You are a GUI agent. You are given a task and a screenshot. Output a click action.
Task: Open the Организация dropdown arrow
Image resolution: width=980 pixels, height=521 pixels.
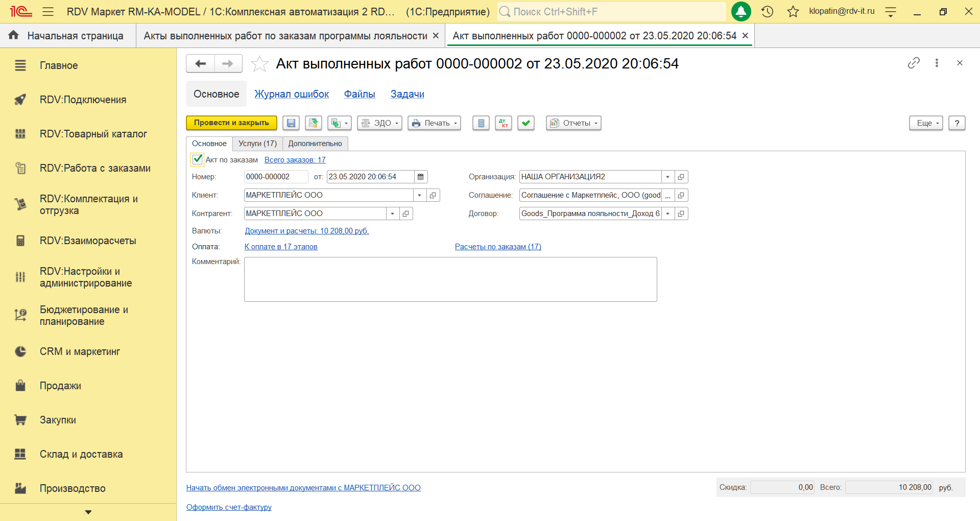coord(667,177)
